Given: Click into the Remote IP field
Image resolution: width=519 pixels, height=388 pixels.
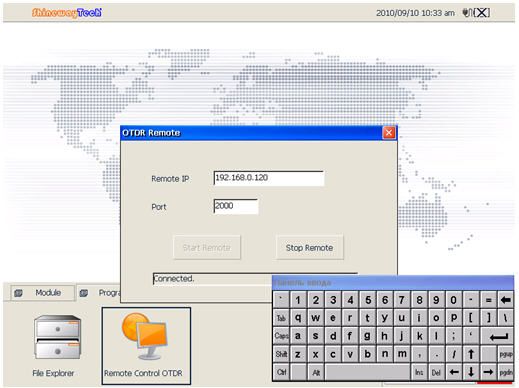Looking at the screenshot, I should tap(268, 178).
